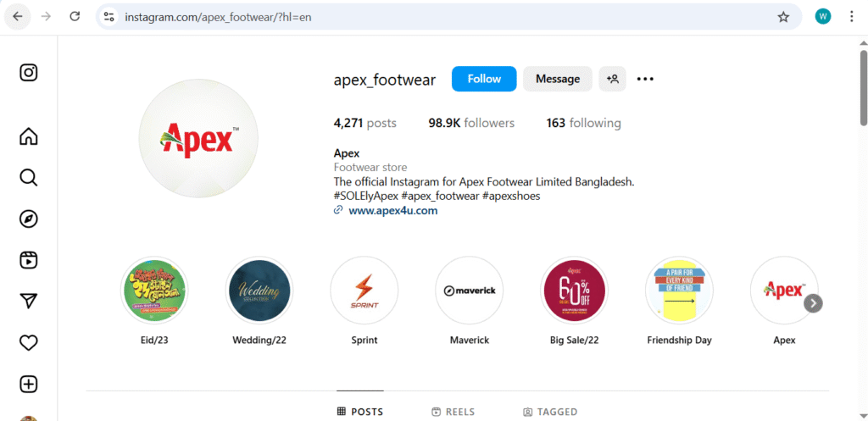Screen dimensions: 868x421
Task: View the 163 following list
Action: coord(583,123)
